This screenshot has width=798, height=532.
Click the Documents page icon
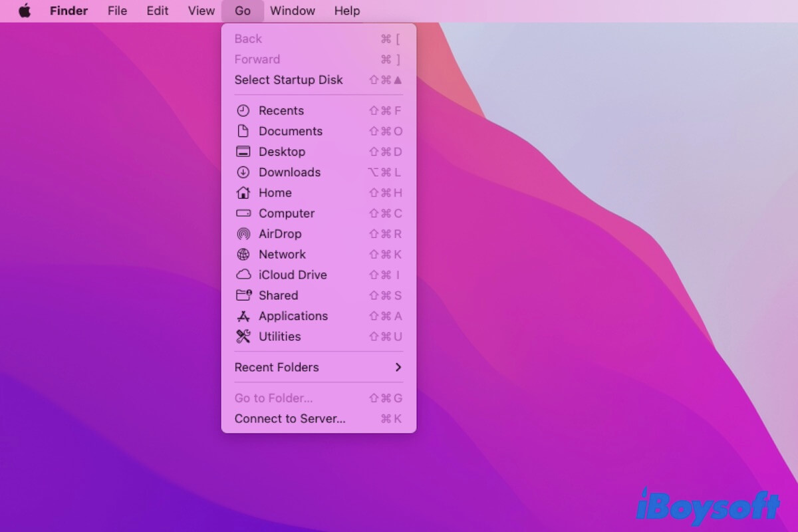[243, 132]
